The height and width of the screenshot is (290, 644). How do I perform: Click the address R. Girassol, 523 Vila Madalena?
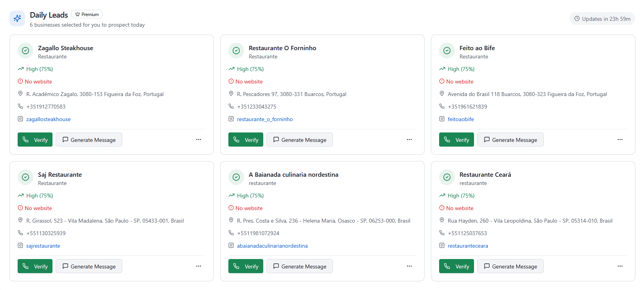(105, 221)
